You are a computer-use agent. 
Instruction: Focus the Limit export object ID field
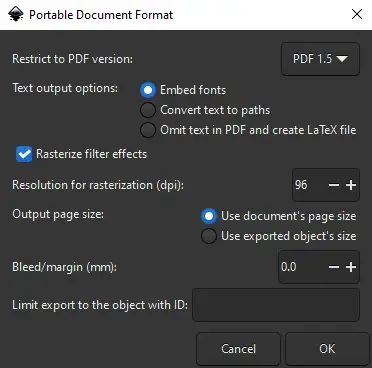(x=276, y=305)
